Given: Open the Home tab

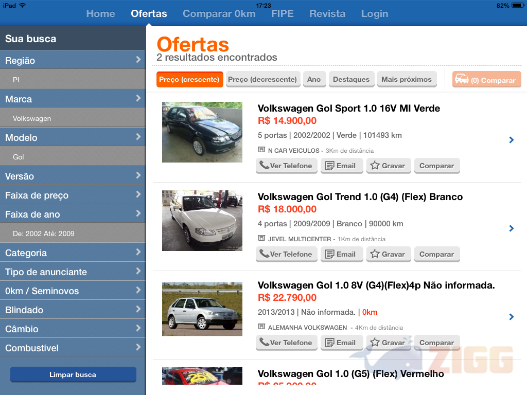Looking at the screenshot, I should (x=100, y=14).
